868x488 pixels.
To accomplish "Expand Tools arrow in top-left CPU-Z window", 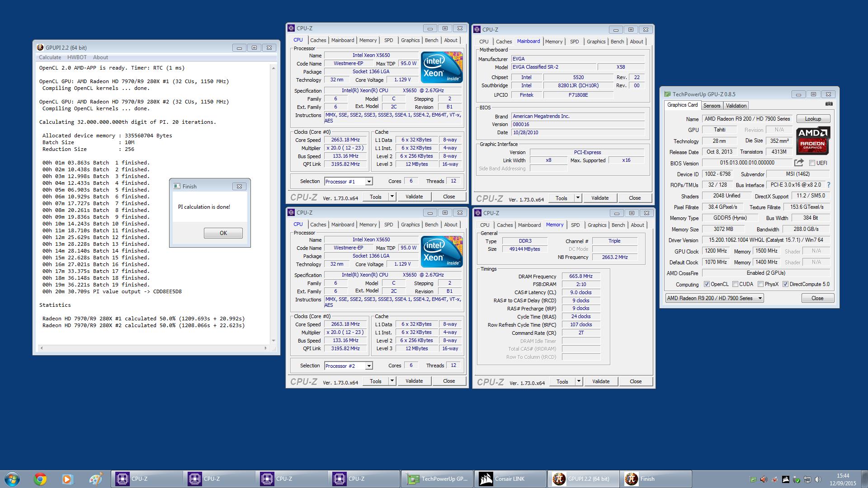I will 392,197.
